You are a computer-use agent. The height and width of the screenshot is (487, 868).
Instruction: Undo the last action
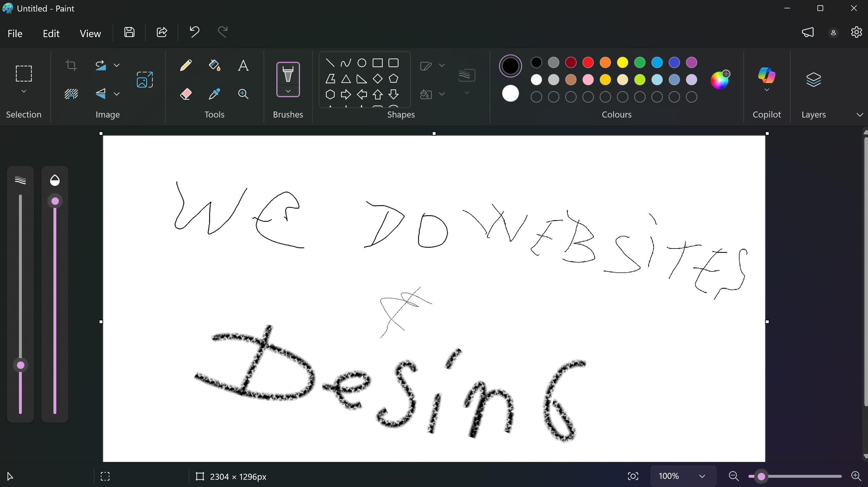[x=194, y=32]
